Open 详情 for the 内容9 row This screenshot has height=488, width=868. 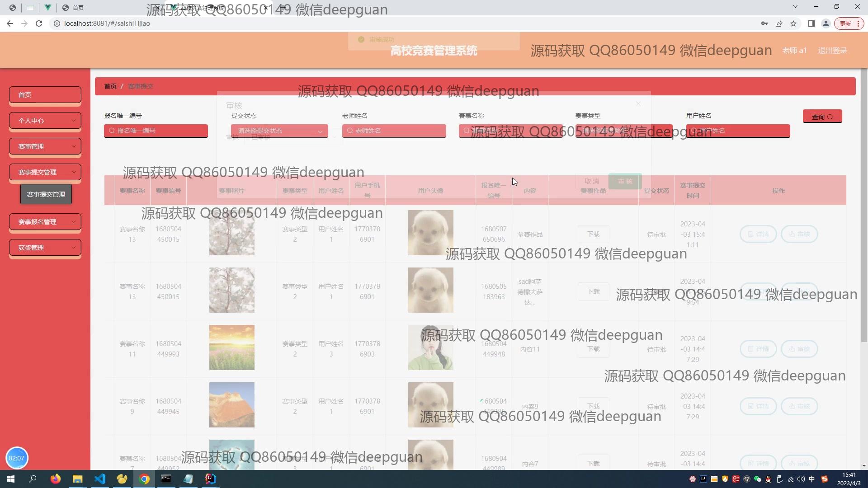click(x=758, y=406)
